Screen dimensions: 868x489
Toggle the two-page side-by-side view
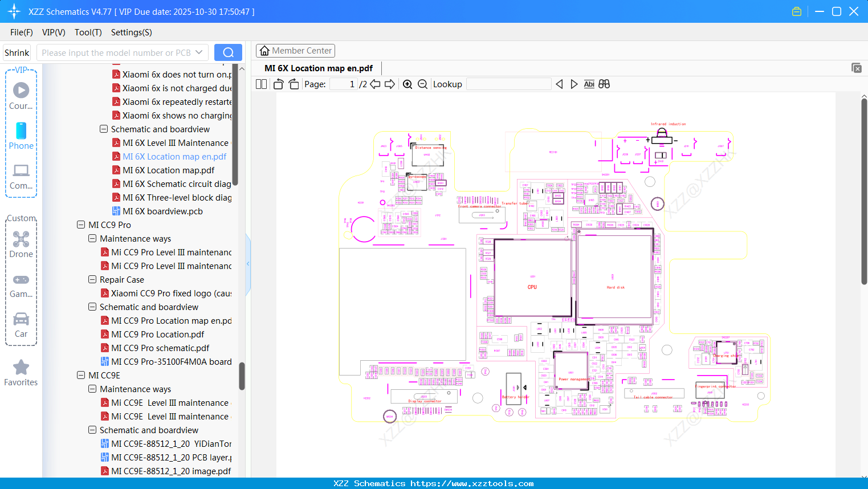tap(261, 84)
